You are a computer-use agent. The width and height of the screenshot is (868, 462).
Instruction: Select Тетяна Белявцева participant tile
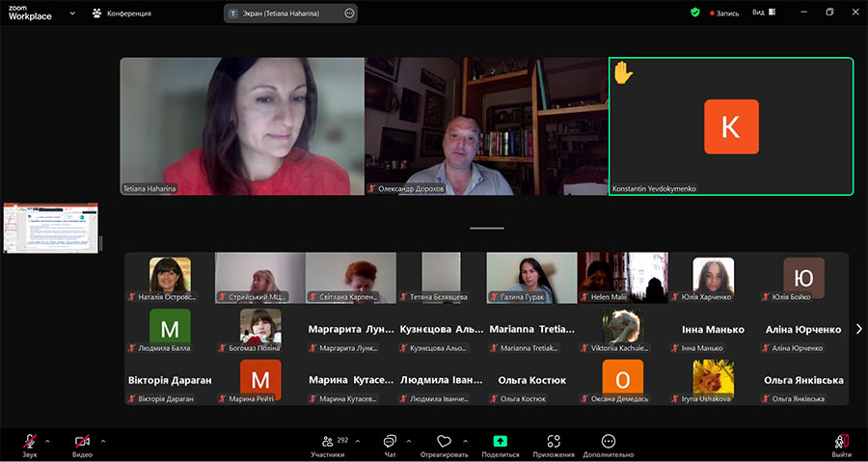coord(441,278)
